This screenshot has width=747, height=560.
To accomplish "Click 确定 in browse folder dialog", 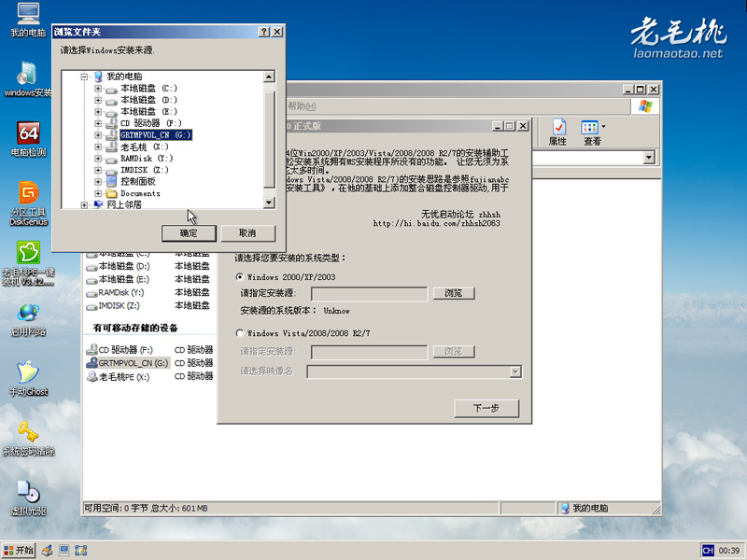I will (x=189, y=233).
